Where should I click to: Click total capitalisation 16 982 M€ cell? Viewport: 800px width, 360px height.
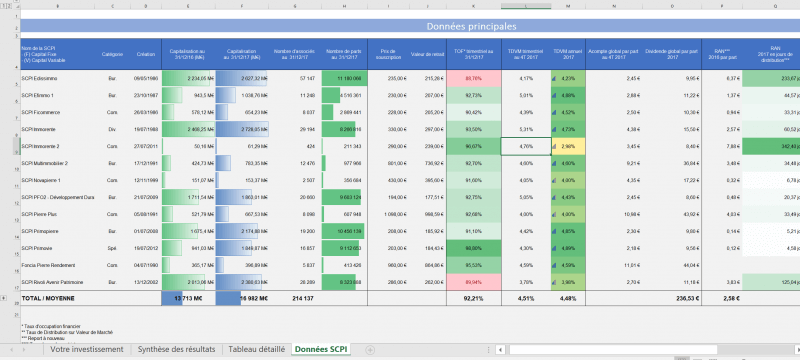(242, 298)
